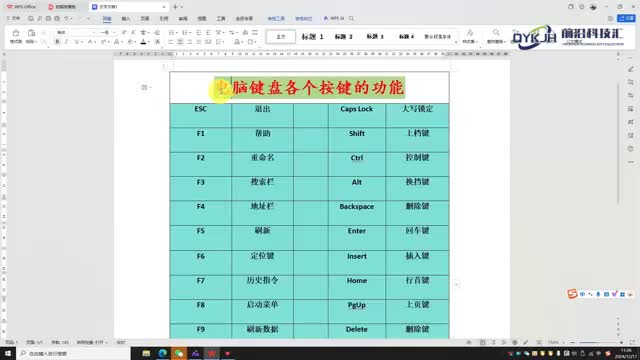The height and width of the screenshot is (360, 640).
Task: Increase font size with the A+ icon
Action: tap(124, 32)
